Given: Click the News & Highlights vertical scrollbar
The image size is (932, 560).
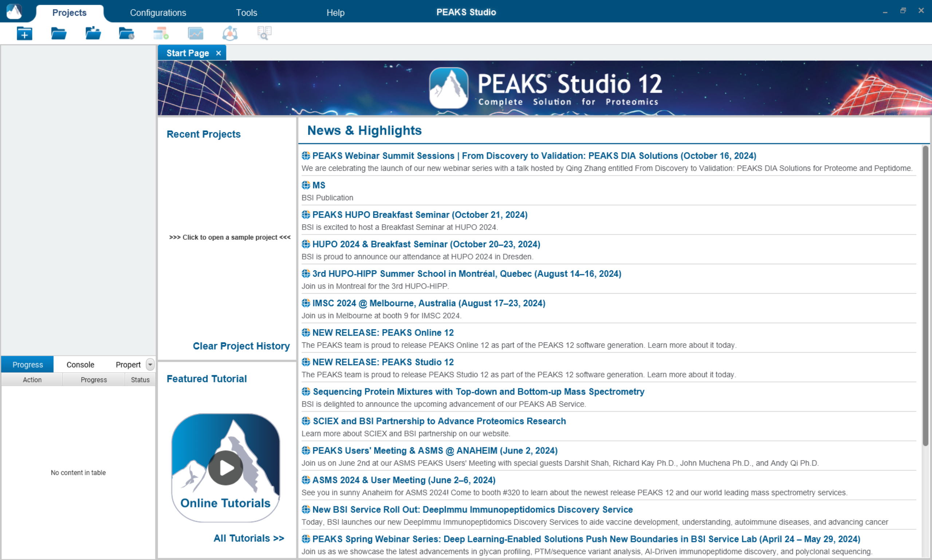Looking at the screenshot, I should click(x=925, y=294).
